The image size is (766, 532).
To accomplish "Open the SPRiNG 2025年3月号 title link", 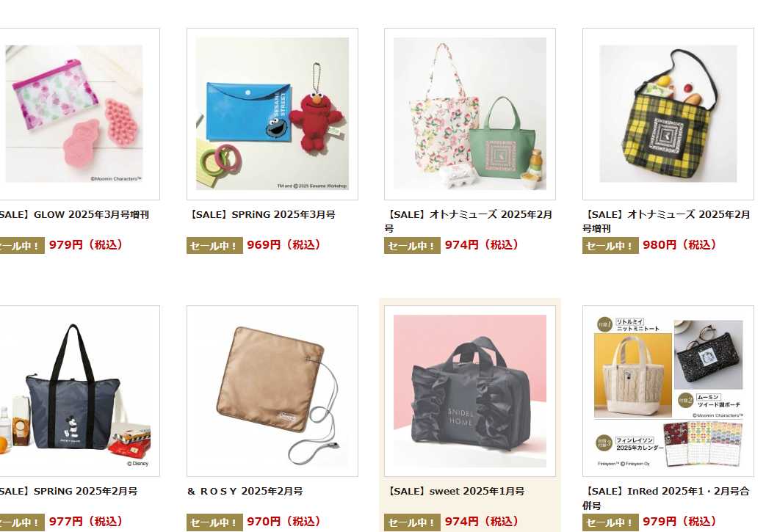I will (262, 214).
